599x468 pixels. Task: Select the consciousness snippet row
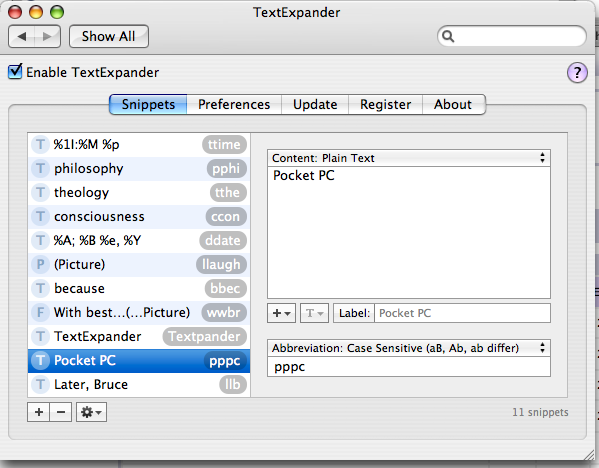(x=139, y=217)
